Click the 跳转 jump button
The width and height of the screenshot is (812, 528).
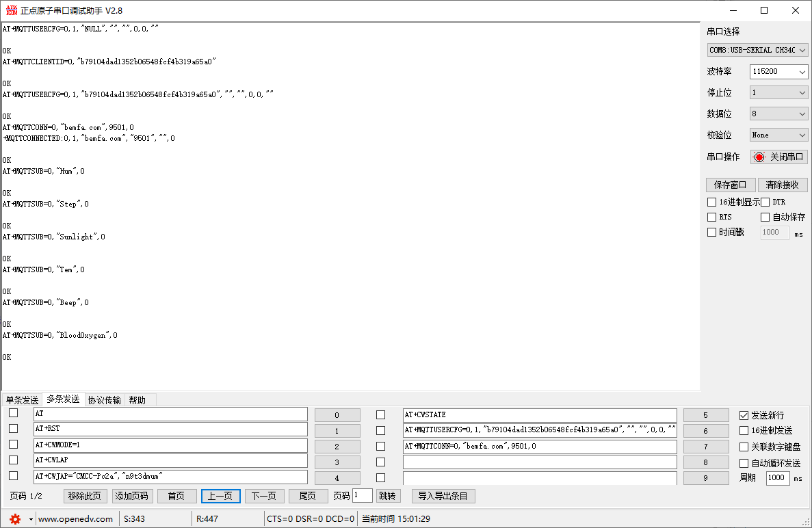pyautogui.click(x=387, y=496)
